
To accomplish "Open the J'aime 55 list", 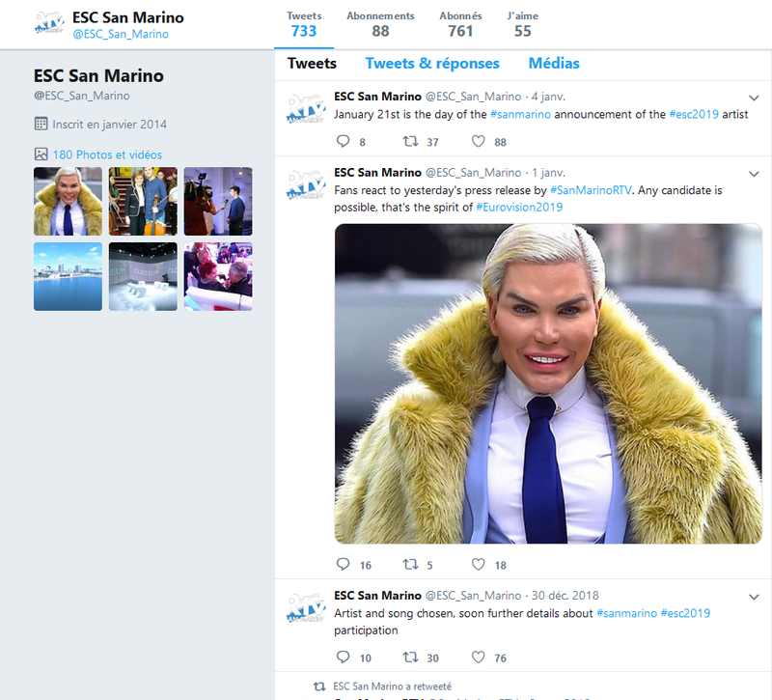I will [522, 25].
